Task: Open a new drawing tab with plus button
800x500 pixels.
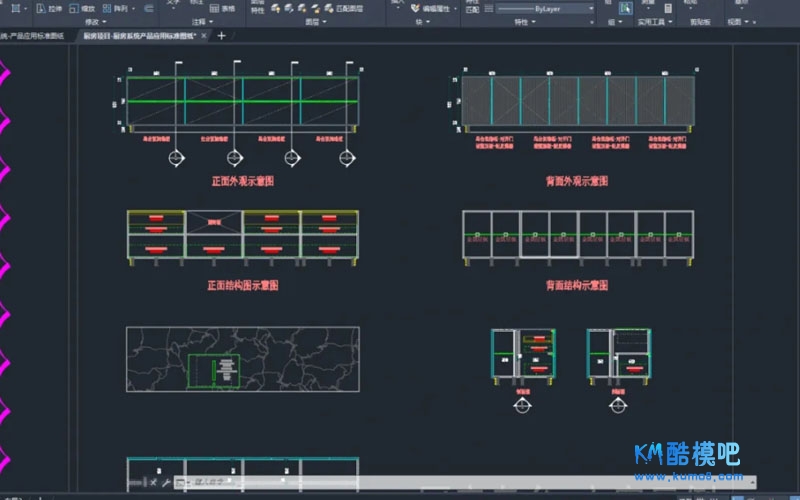Action: tap(221, 36)
